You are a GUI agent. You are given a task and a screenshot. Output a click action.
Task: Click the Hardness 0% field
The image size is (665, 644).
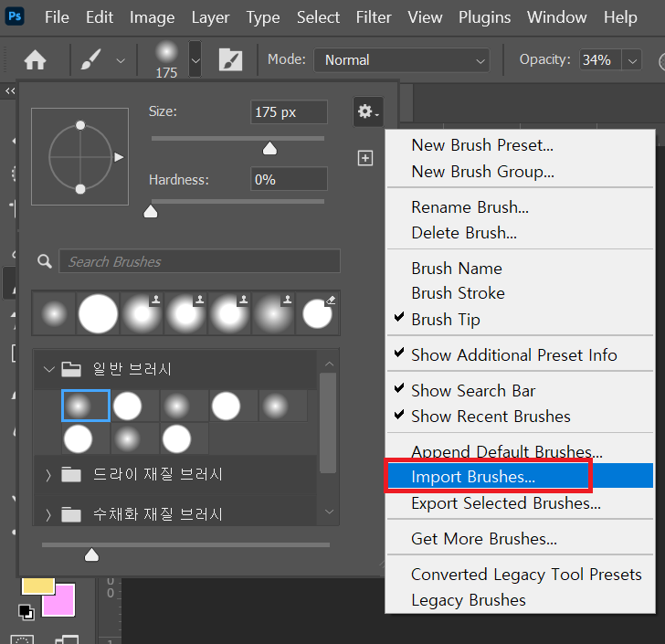coord(289,179)
